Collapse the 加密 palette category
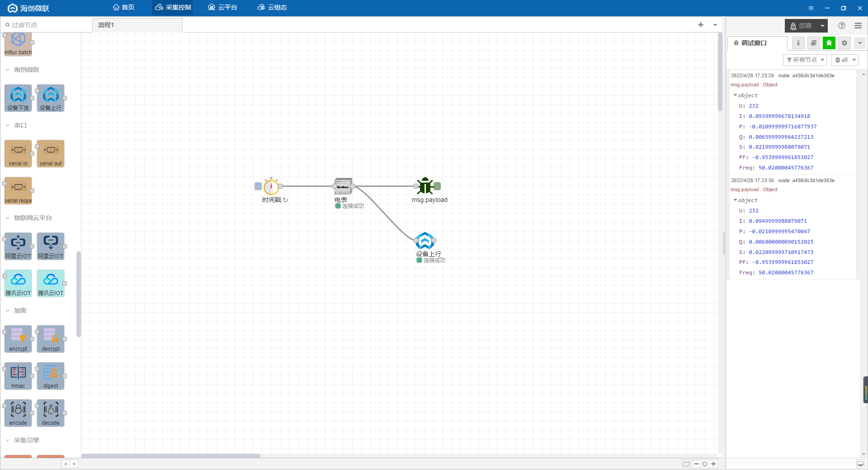The height and width of the screenshot is (470, 868). [x=8, y=310]
